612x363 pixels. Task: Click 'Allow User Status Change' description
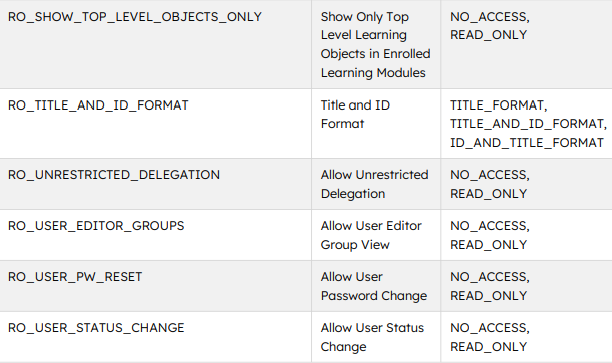tap(372, 337)
